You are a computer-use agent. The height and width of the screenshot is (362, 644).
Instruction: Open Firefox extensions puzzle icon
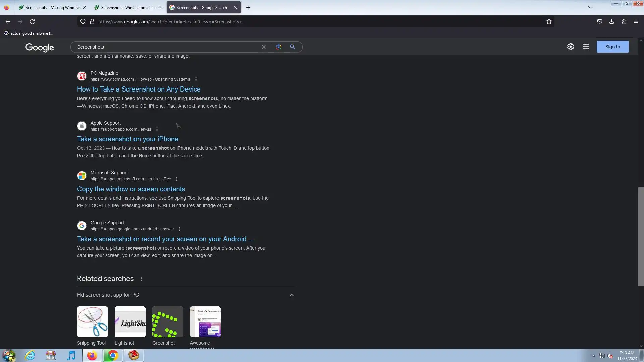click(x=624, y=21)
